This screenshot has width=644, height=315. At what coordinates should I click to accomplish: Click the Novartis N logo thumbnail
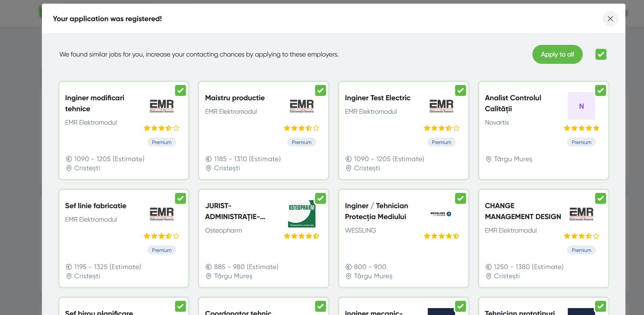click(x=581, y=106)
